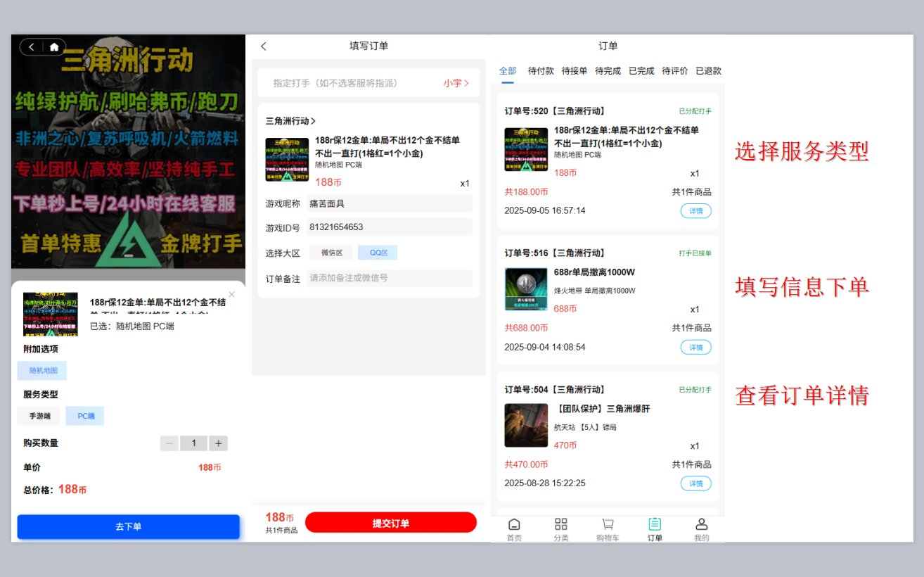
Task: Select the 微信区 server region option
Action: click(331, 252)
